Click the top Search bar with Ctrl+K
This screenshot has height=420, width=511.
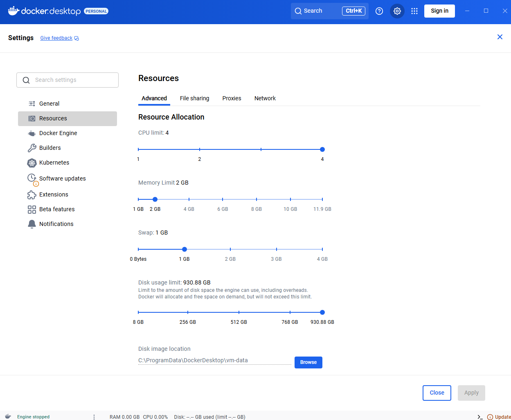pyautogui.click(x=330, y=11)
